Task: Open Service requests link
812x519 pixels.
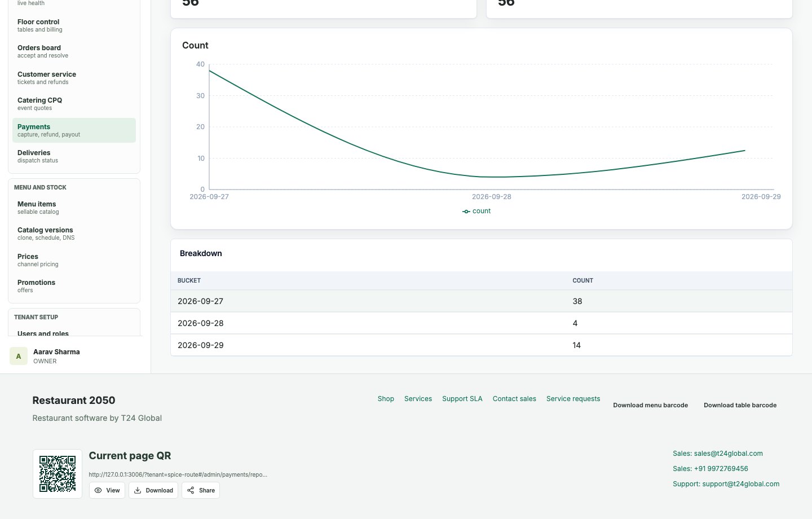Action: coord(573,399)
